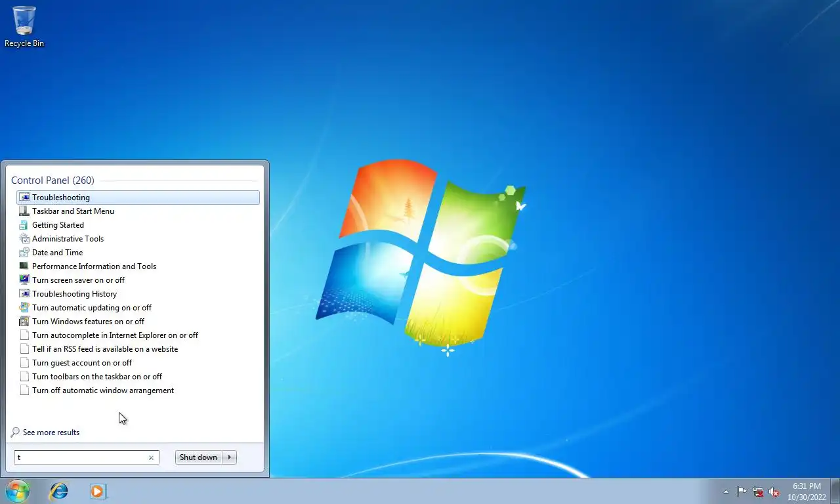The height and width of the screenshot is (504, 840).
Task: Click the Start orb button
Action: (18, 491)
